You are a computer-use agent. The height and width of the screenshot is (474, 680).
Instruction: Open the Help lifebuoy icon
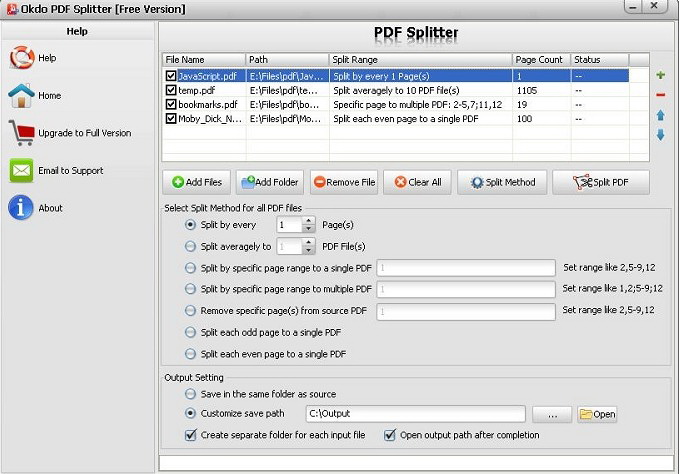click(x=22, y=57)
